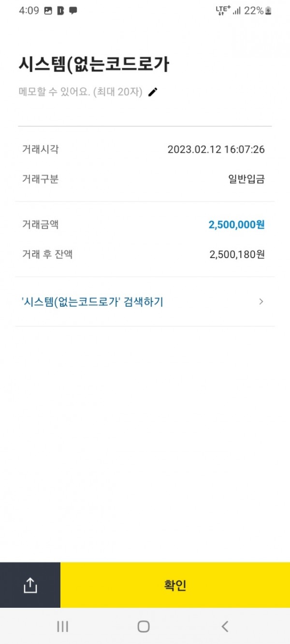Tap the bold B notification icon
290x644 pixels.
60,11
